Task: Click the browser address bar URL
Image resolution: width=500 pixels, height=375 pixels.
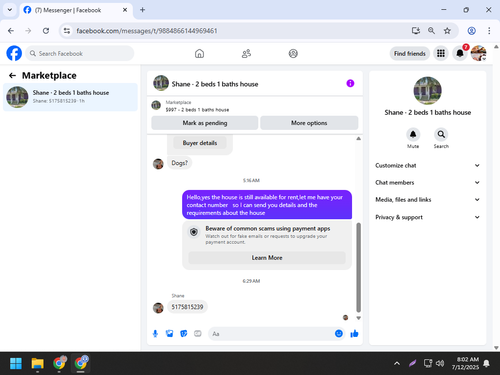Action: pyautogui.click(x=147, y=31)
